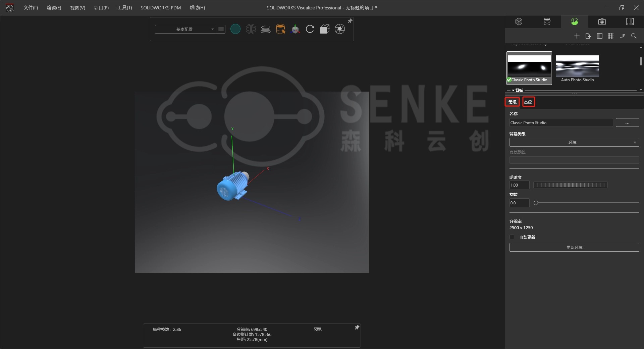This screenshot has width=644, height=349.
Task: Open the 文件(F) menu
Action: [31, 8]
